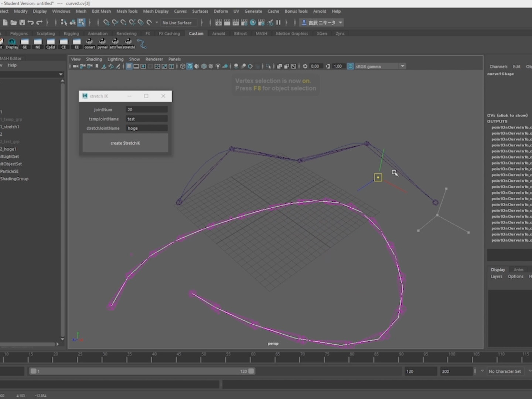Switch to the Arnold shelf tab
The height and width of the screenshot is (399, 532).
coord(219,34)
